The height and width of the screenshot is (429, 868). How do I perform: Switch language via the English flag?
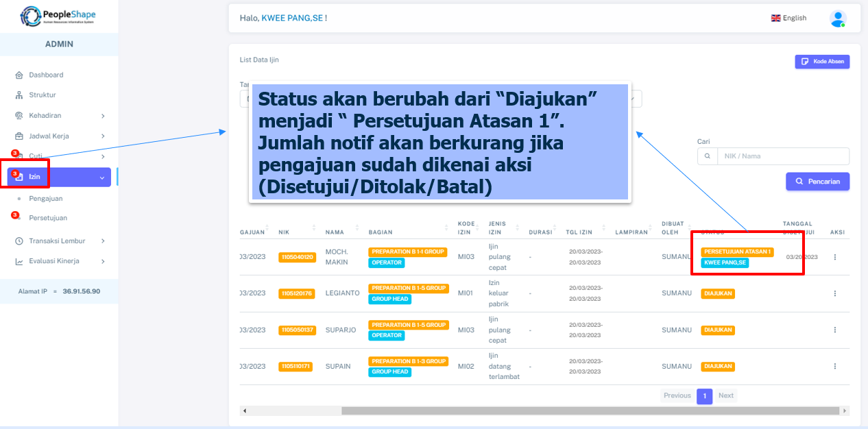[x=788, y=19]
